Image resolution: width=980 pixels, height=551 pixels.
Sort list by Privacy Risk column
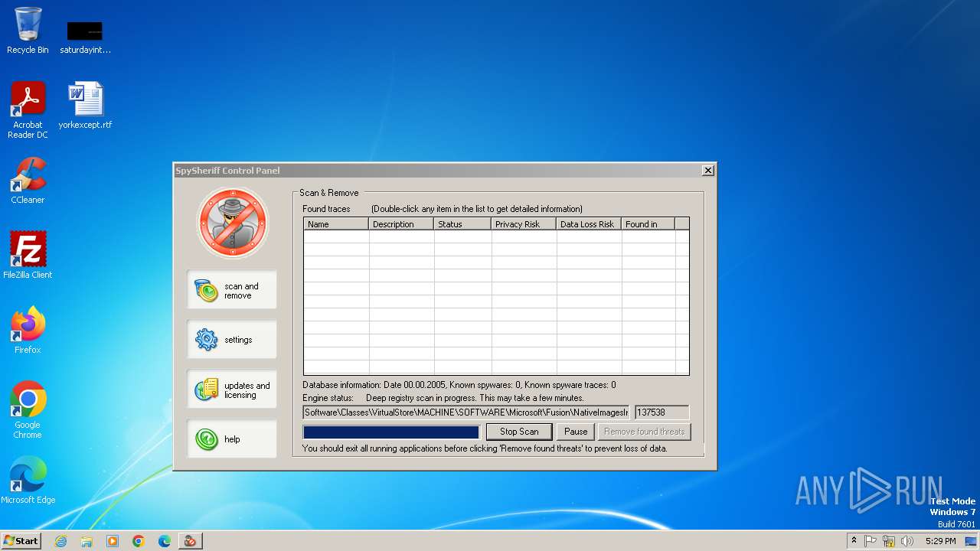[524, 224]
